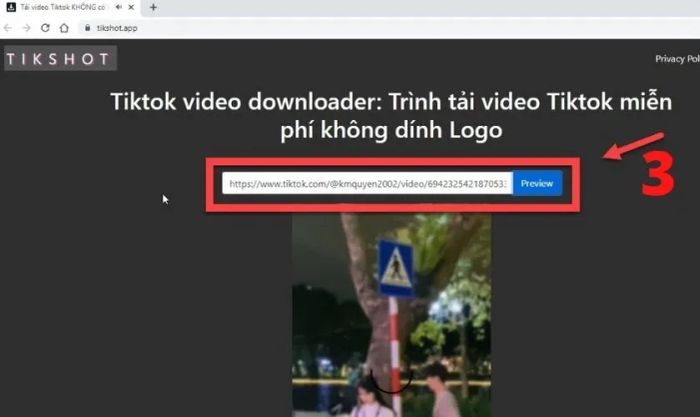Screen dimensions: 700x417
Task: Click the video preview thumbnail
Action: (x=392, y=315)
